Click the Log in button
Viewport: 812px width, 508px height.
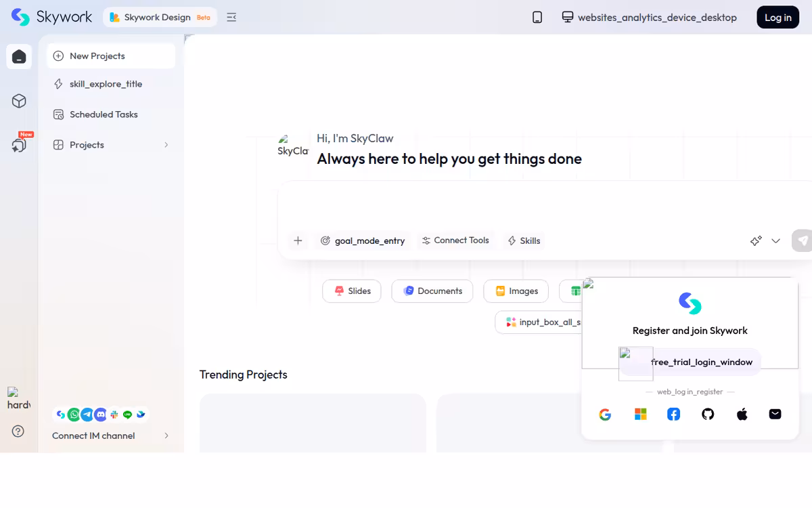click(x=777, y=18)
